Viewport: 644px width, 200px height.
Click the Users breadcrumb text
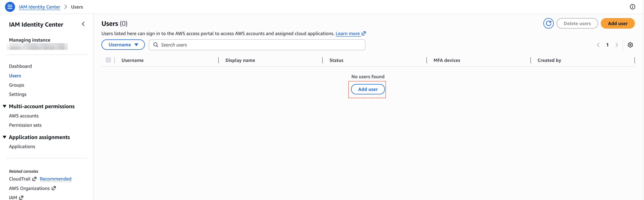coord(77,7)
